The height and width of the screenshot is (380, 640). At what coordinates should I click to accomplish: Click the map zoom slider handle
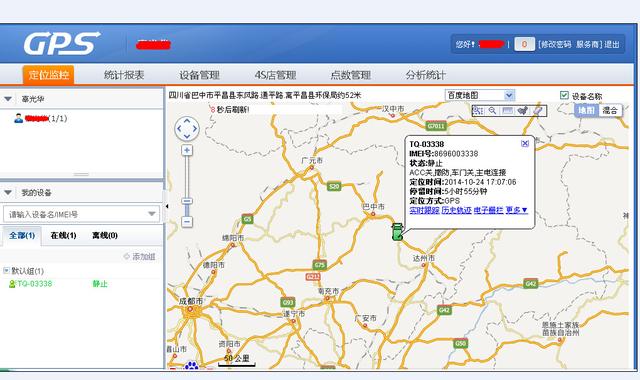click(187, 201)
